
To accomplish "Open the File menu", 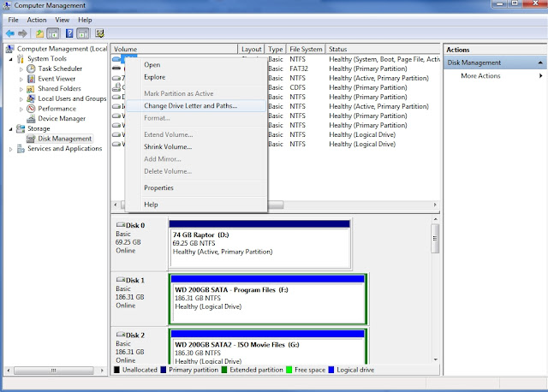I will (14, 20).
